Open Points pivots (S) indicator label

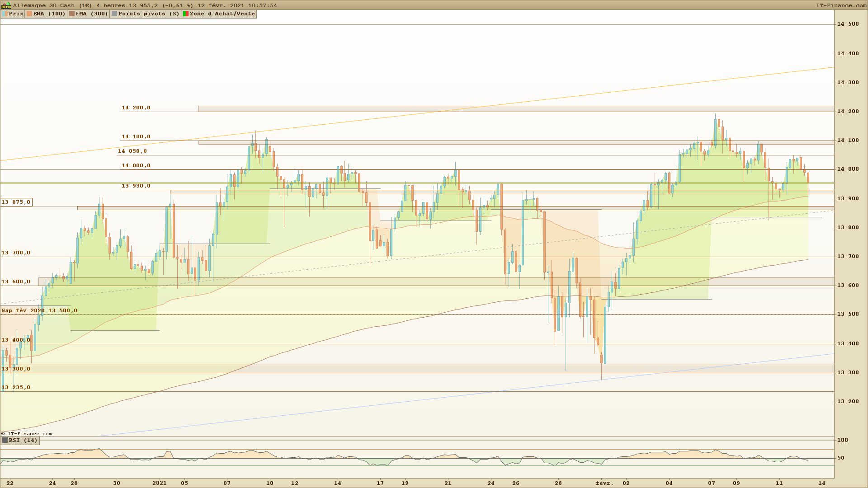coord(149,14)
